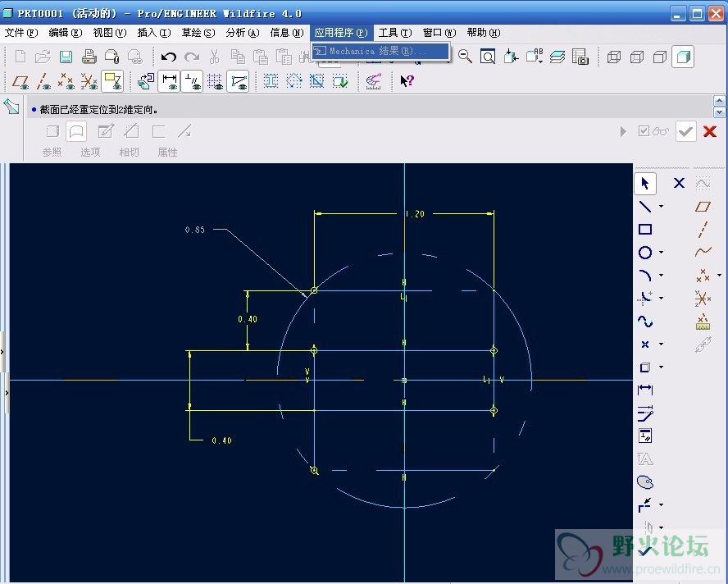Cancel the feature with the red X
728x584 pixels.
(x=710, y=131)
